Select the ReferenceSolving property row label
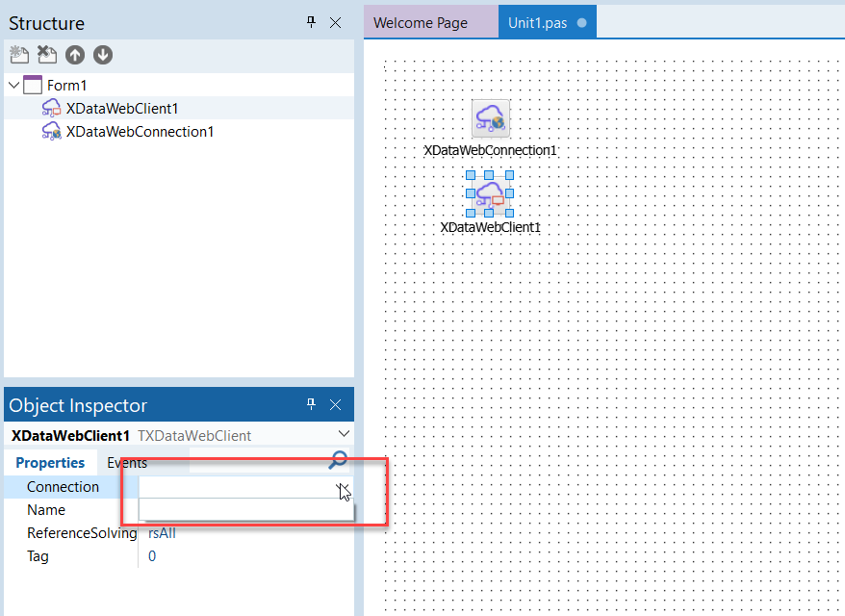Image resolution: width=845 pixels, height=616 pixels. coord(82,533)
